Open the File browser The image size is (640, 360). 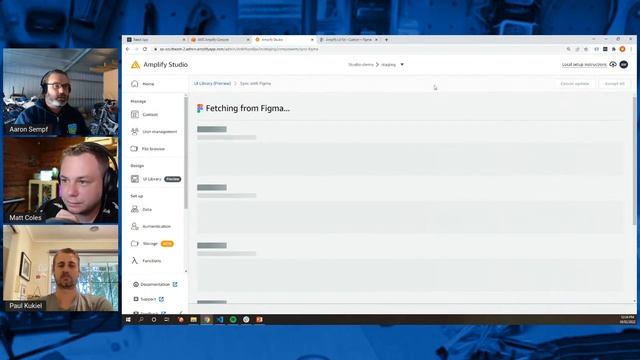pyautogui.click(x=148, y=149)
